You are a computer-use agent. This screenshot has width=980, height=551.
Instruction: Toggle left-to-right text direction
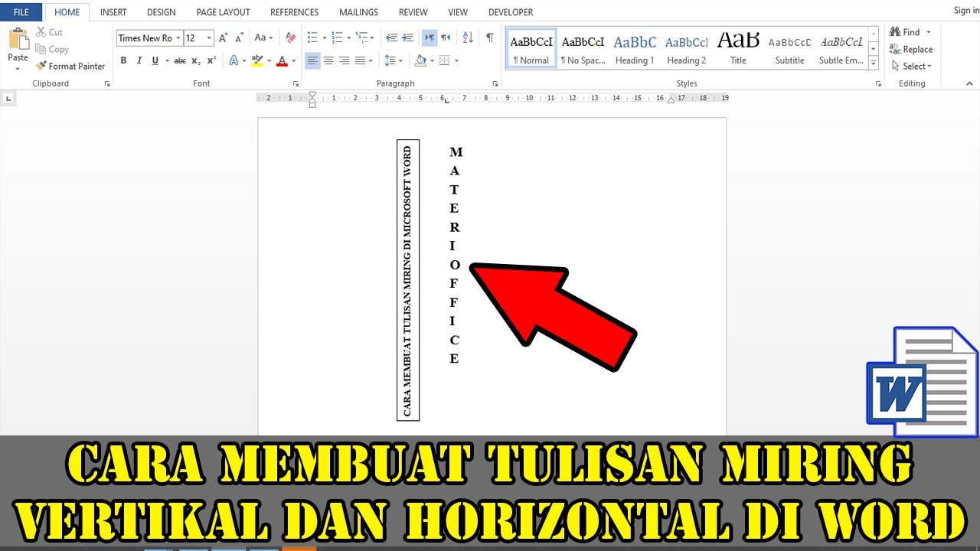tap(430, 37)
